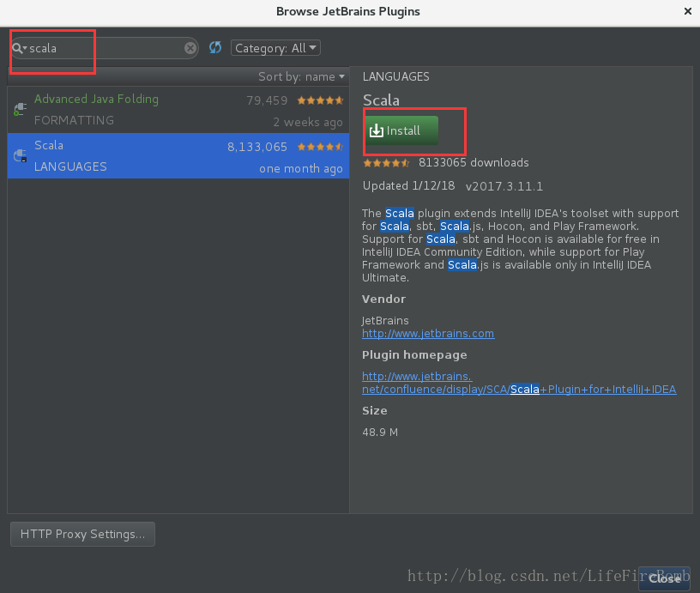Screen dimensions: 700x593
Task: Click the '2 weeks ago' date text
Action: click(308, 123)
